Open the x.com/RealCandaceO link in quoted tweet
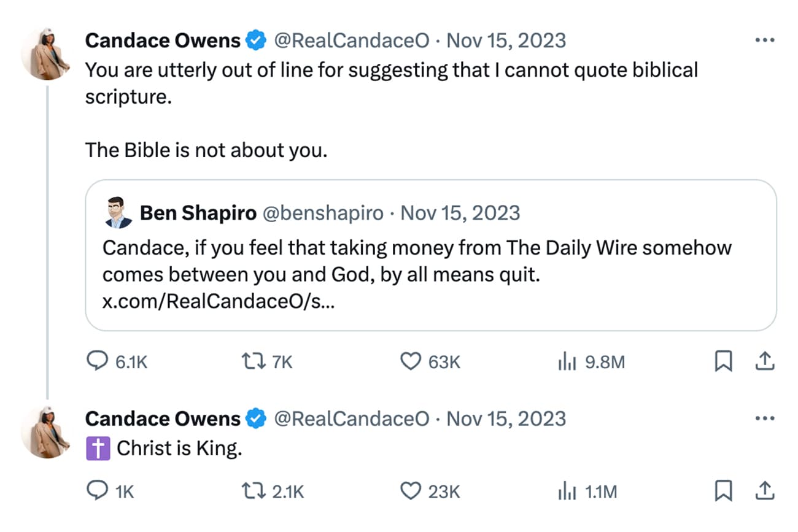Image resolution: width=798 pixels, height=532 pixels. tap(219, 303)
